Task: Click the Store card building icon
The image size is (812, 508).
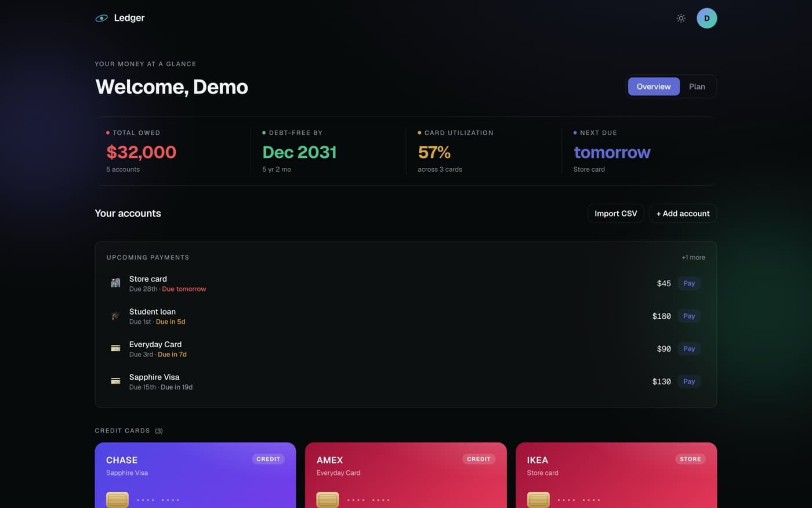Action: (x=115, y=283)
